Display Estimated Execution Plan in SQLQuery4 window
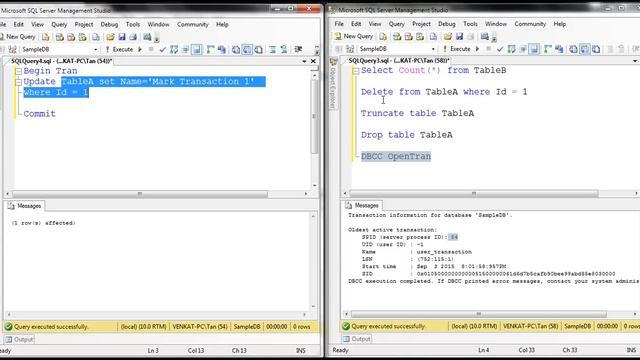Viewport: 640px width, 360px height. 174,49
